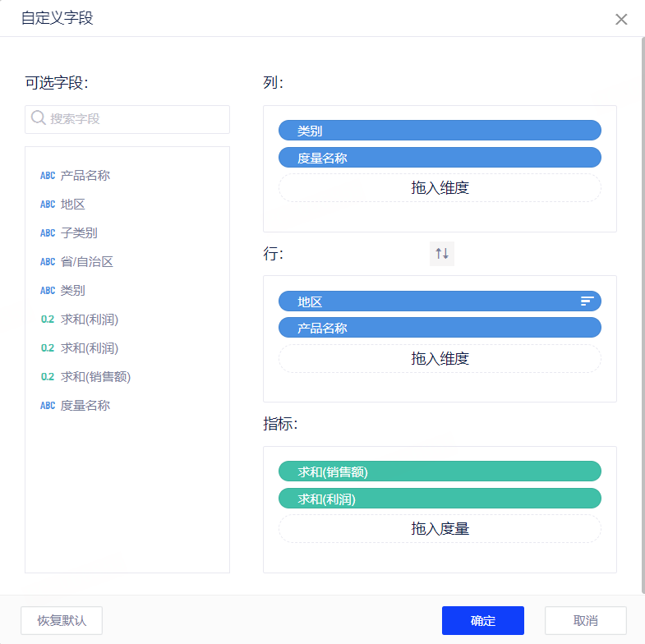Image resolution: width=645 pixels, height=644 pixels.
Task: Select the 产品名称 pill in rows
Action: (440, 328)
